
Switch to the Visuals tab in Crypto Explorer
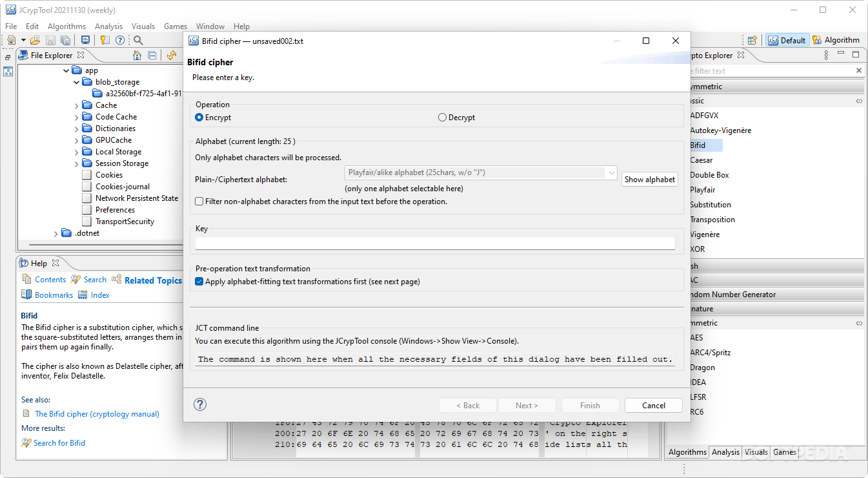[x=756, y=452]
